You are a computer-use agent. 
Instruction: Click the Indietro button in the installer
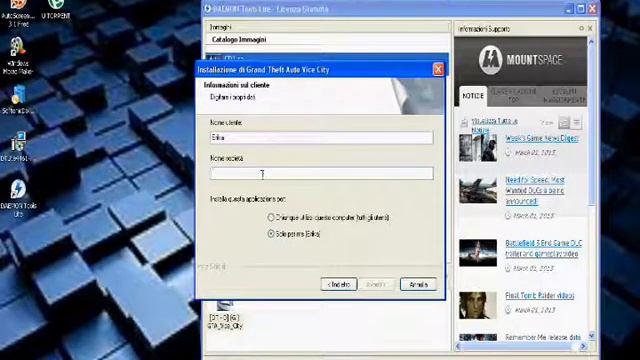pos(339,284)
